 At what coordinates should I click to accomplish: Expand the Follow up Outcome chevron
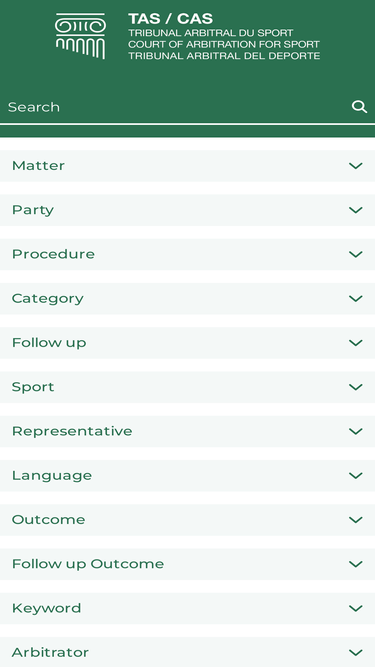(355, 564)
